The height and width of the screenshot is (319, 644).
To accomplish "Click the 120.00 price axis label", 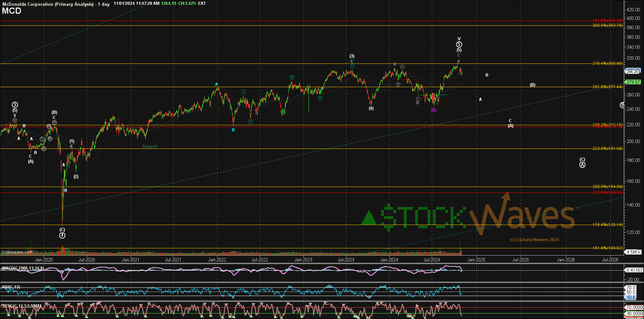I will (x=633, y=232).
